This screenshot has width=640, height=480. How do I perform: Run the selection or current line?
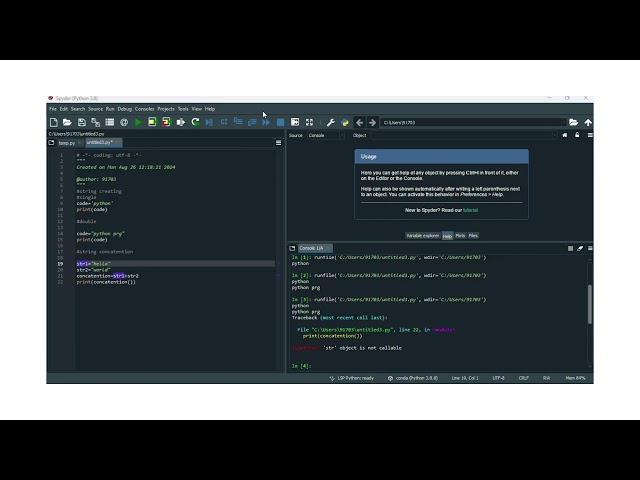pos(180,122)
